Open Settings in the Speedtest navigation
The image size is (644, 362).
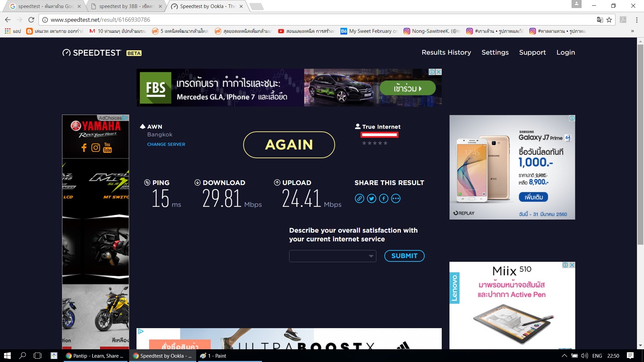pos(495,52)
